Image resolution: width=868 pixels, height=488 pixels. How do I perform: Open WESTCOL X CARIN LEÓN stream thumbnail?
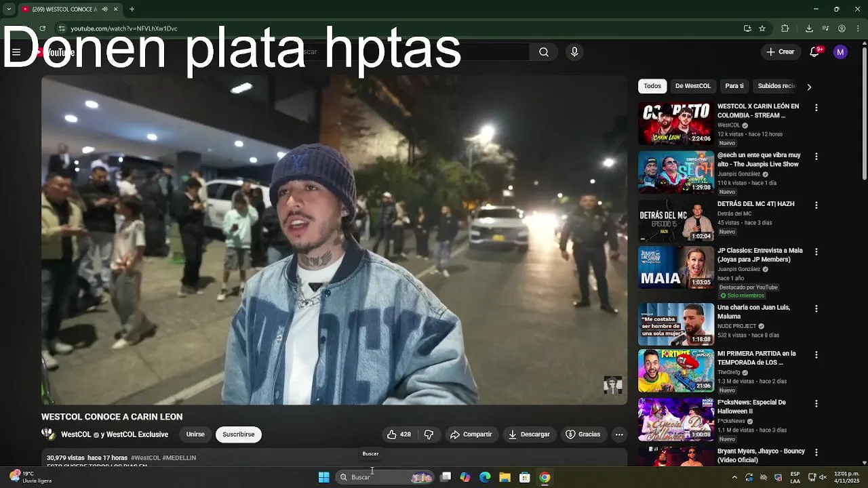(676, 123)
